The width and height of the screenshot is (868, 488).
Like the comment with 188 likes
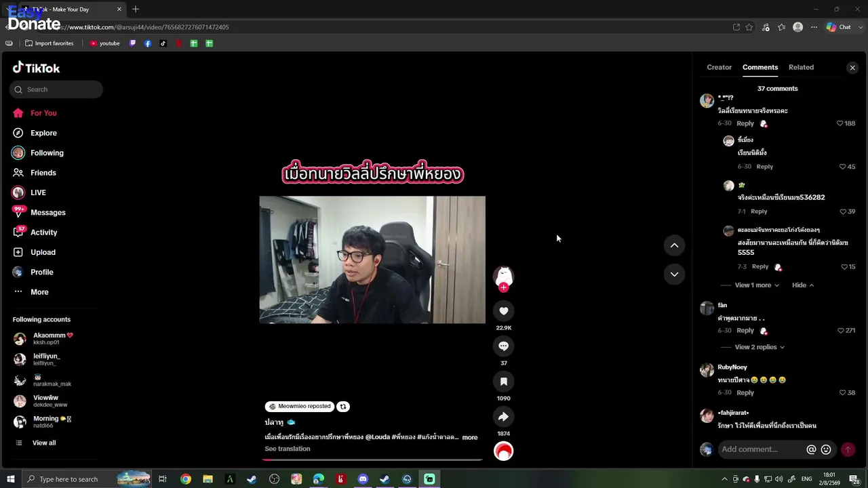click(840, 123)
